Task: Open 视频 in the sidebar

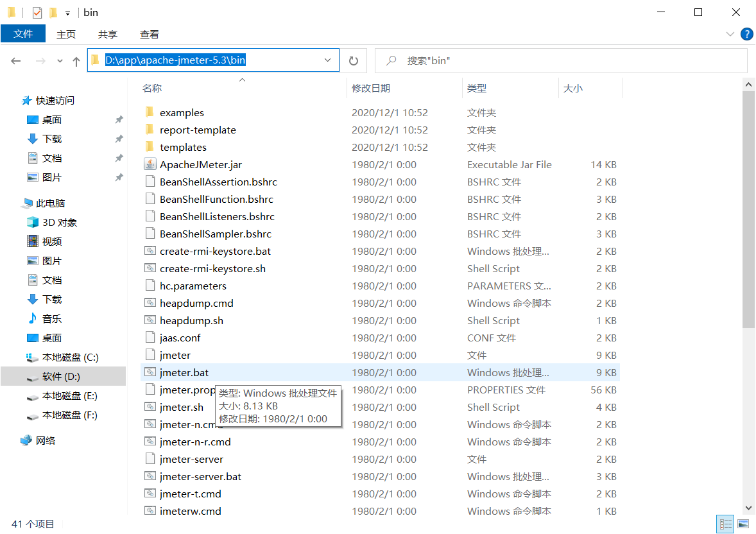Action: (x=44, y=242)
